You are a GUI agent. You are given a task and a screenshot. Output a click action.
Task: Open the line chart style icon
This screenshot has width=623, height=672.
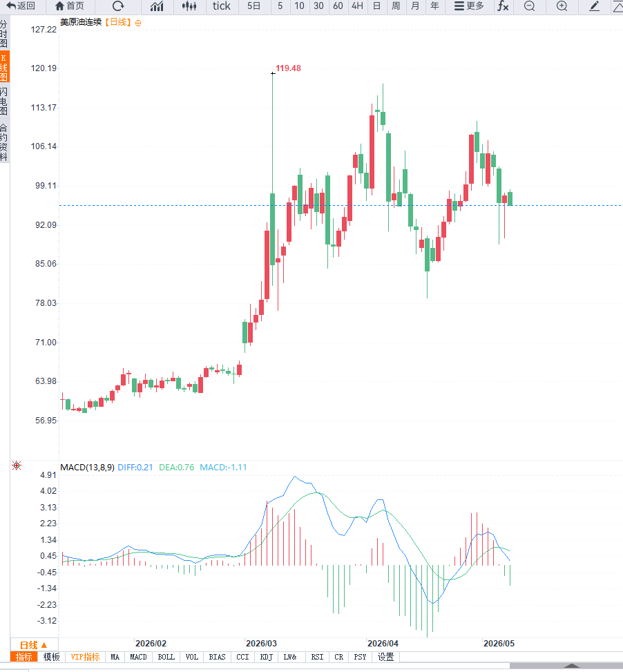157,6
